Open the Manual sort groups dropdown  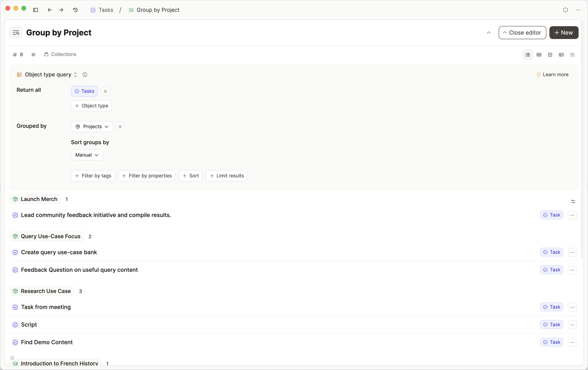click(87, 155)
